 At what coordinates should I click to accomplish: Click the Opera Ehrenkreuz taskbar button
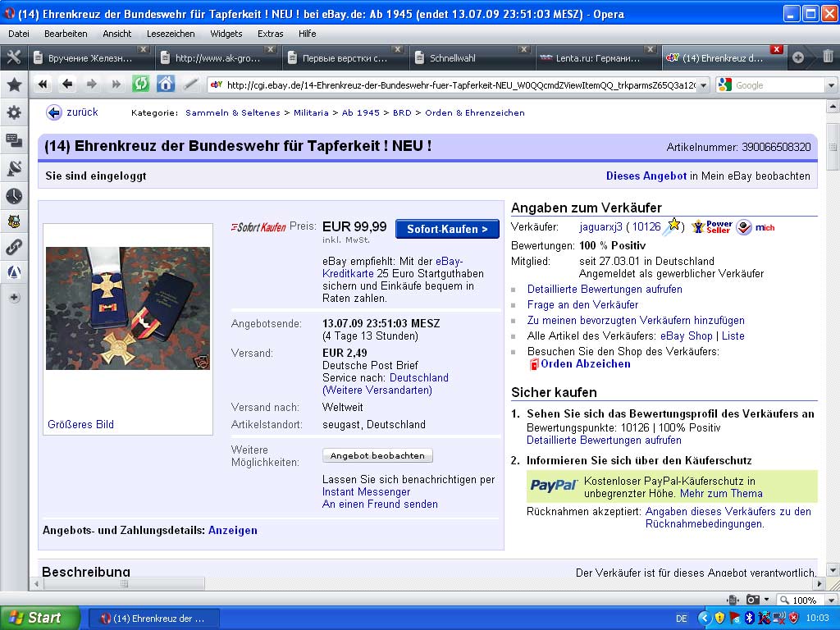[x=153, y=619]
